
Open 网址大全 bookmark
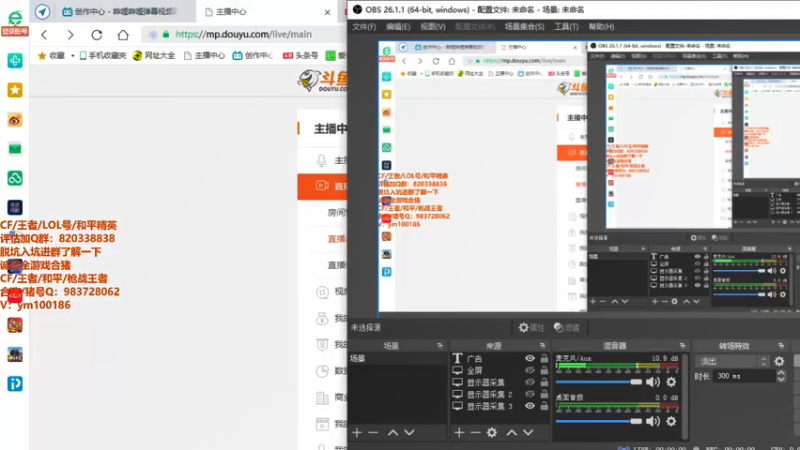click(x=154, y=56)
